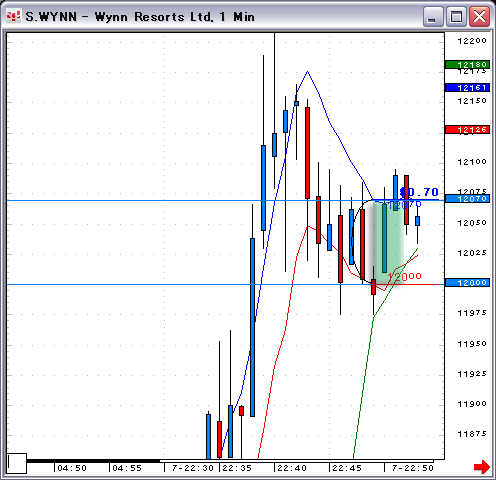Click the 22:35 time axis label
The width and height of the screenshot is (496, 480).
[237, 468]
